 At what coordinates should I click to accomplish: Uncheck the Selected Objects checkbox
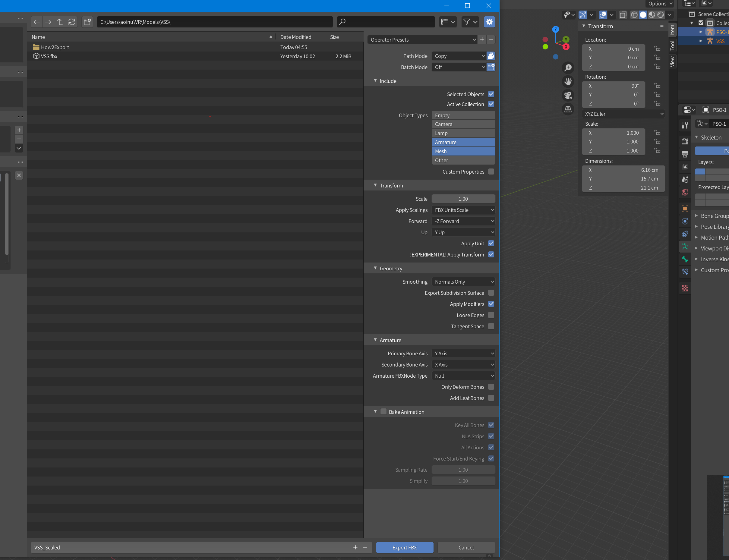coord(491,94)
